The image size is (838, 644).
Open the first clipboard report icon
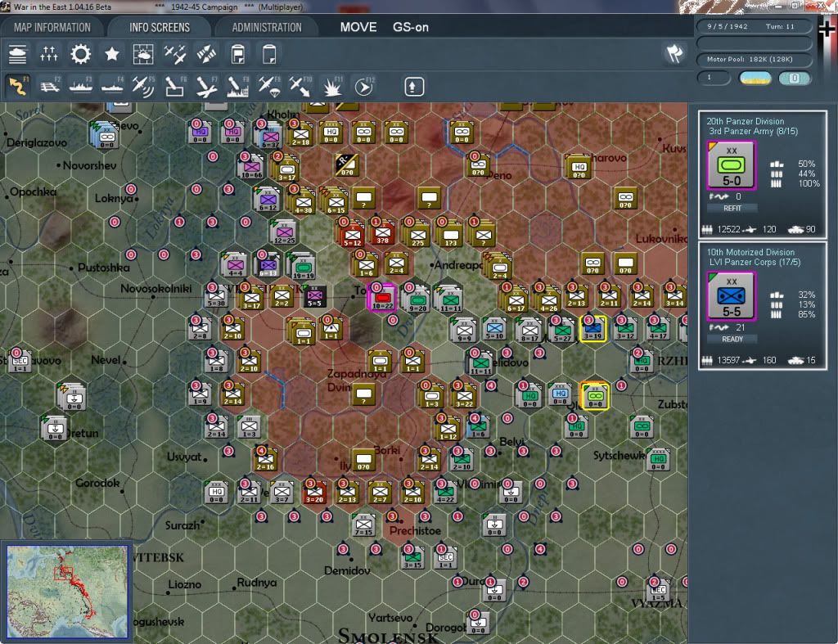(x=238, y=55)
